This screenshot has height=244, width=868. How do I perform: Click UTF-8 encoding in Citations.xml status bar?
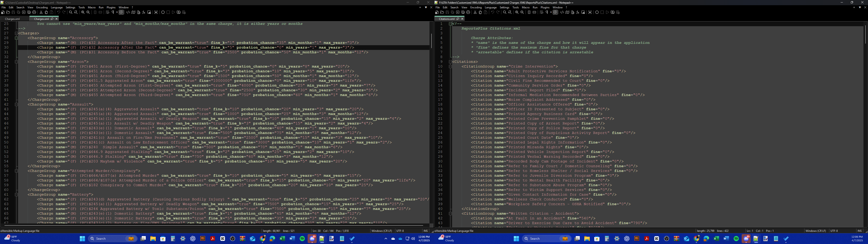(834, 231)
